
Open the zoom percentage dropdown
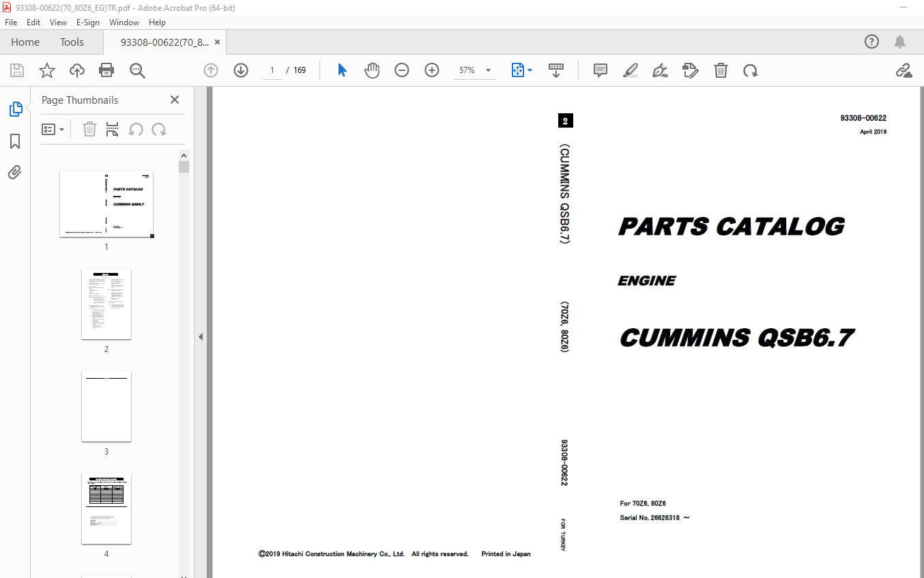[488, 70]
